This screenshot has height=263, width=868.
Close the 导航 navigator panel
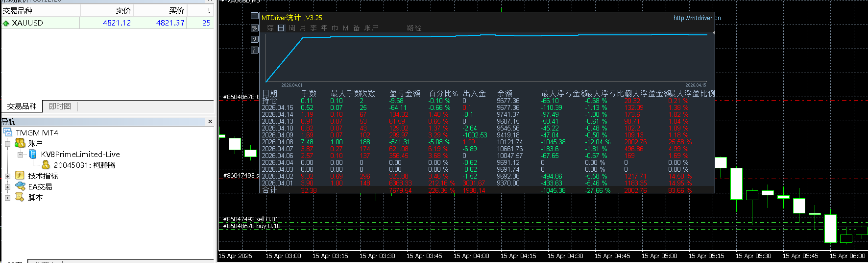coord(210,122)
